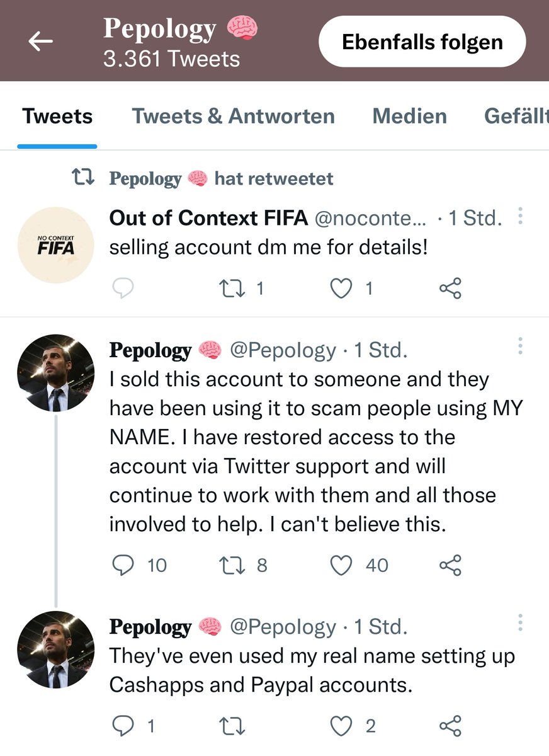The height and width of the screenshot is (756, 549).
Task: Open the @Pepology handle link
Action: pos(283,350)
